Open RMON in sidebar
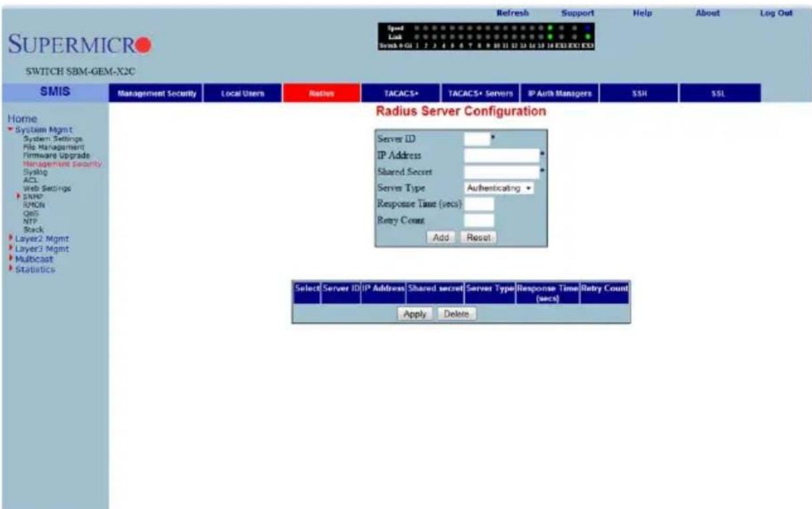Viewport: 812px width, 509px height. pyautogui.click(x=33, y=204)
